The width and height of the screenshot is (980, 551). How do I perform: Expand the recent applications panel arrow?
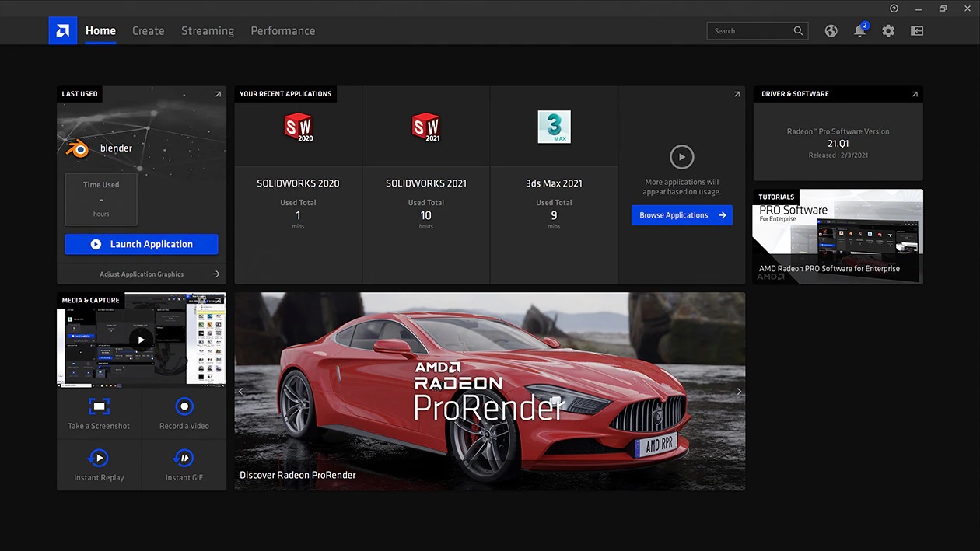click(x=737, y=94)
